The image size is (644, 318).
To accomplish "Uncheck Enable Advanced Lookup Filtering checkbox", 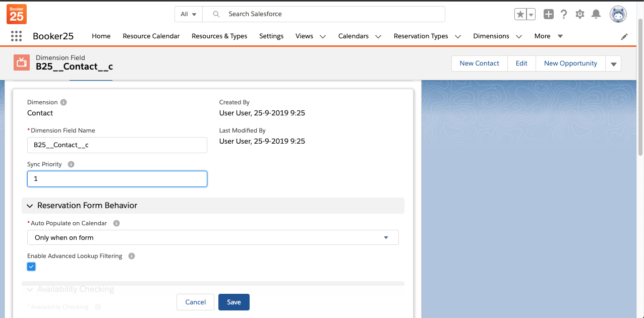I will 31,267.
